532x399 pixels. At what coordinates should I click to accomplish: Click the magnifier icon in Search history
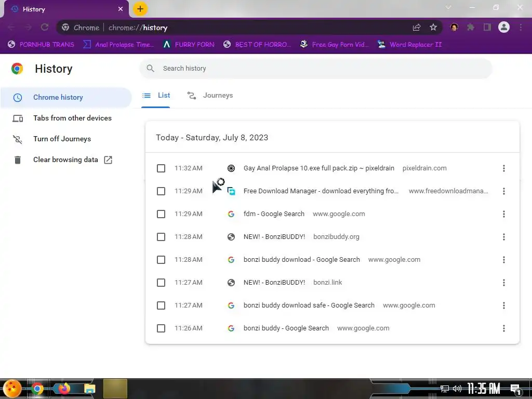point(150,69)
